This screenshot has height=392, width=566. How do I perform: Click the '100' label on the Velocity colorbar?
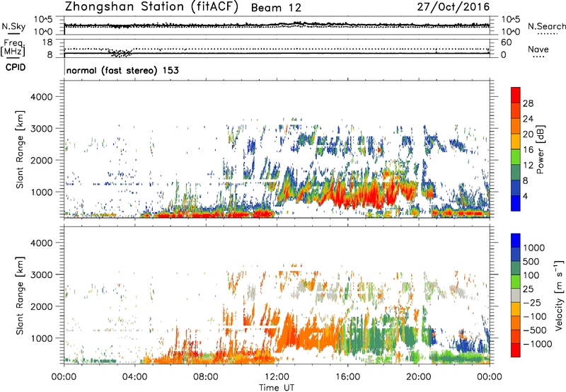pos(531,275)
